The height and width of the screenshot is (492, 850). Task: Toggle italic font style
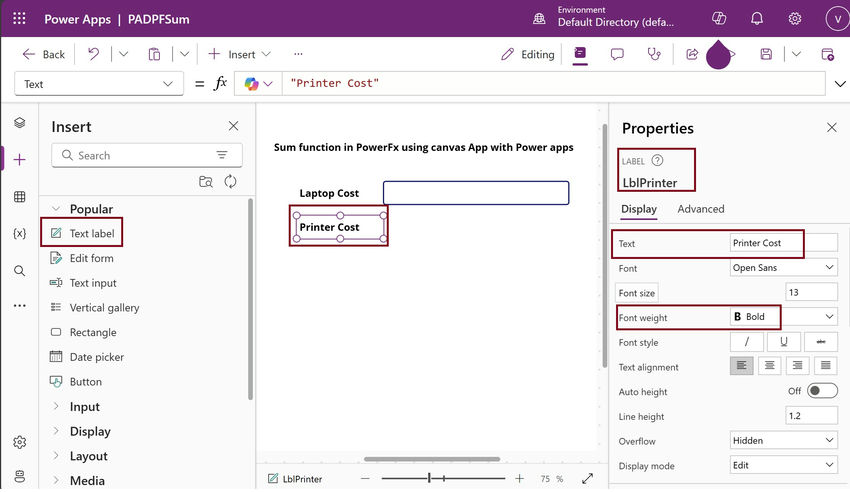(746, 342)
